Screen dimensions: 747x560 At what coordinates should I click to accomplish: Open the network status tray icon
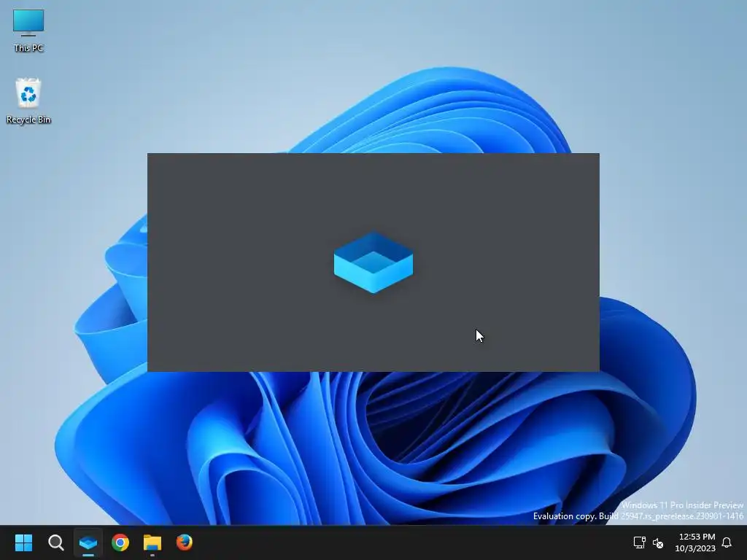pyautogui.click(x=639, y=542)
